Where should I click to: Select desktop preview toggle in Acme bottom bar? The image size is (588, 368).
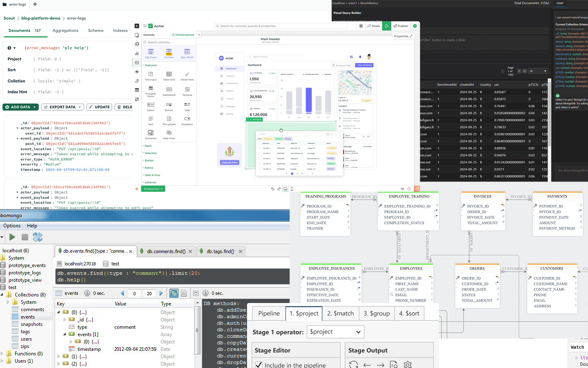tap(285, 189)
